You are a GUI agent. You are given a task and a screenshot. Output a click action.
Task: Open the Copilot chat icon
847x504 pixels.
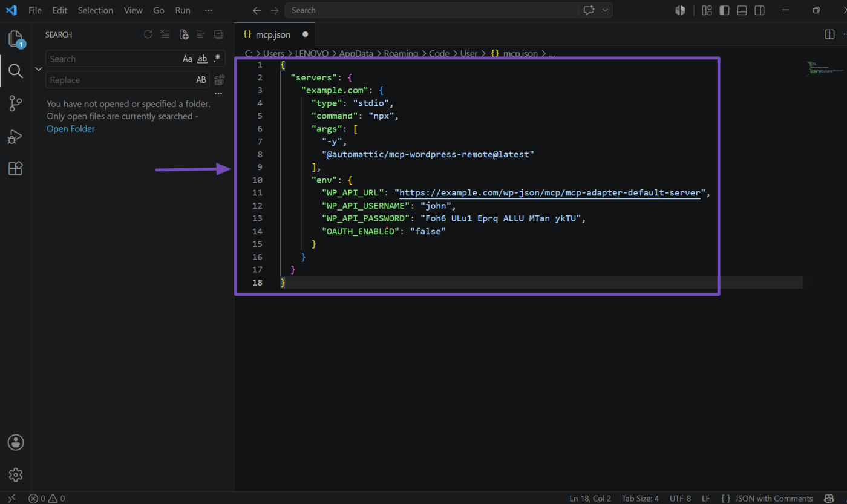point(589,10)
